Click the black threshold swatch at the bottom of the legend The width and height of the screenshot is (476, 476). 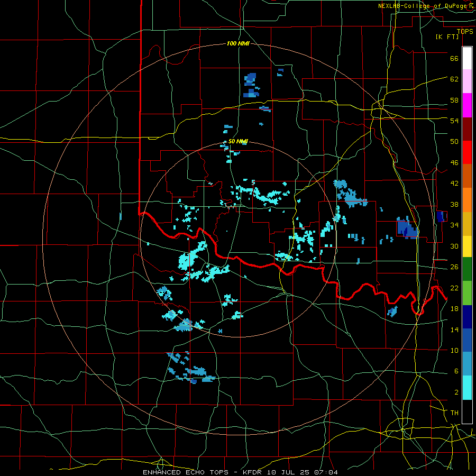(467, 411)
